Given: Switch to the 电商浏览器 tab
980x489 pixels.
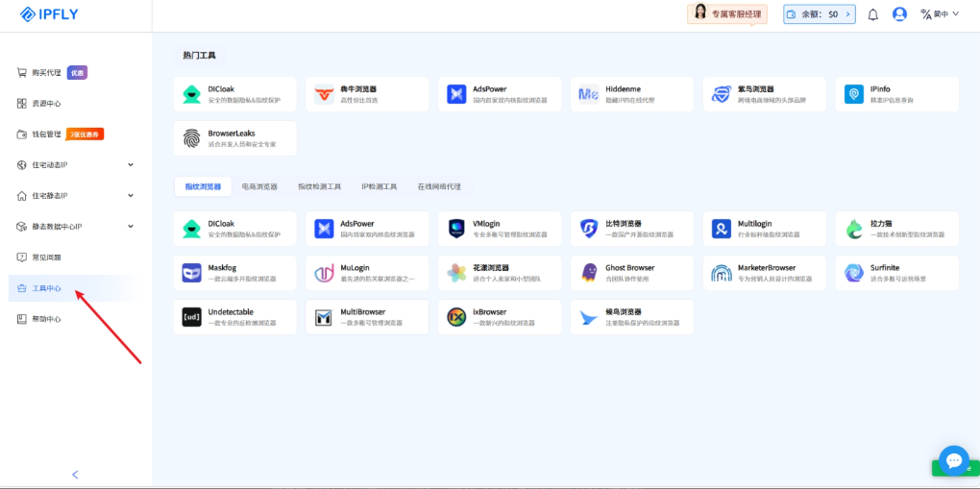Looking at the screenshot, I should point(259,186).
